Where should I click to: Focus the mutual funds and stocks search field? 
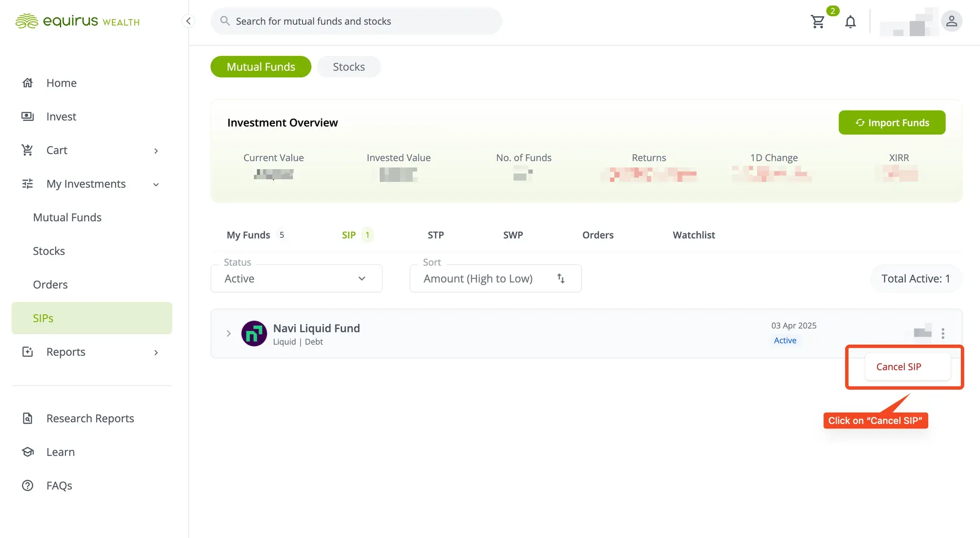coord(356,21)
